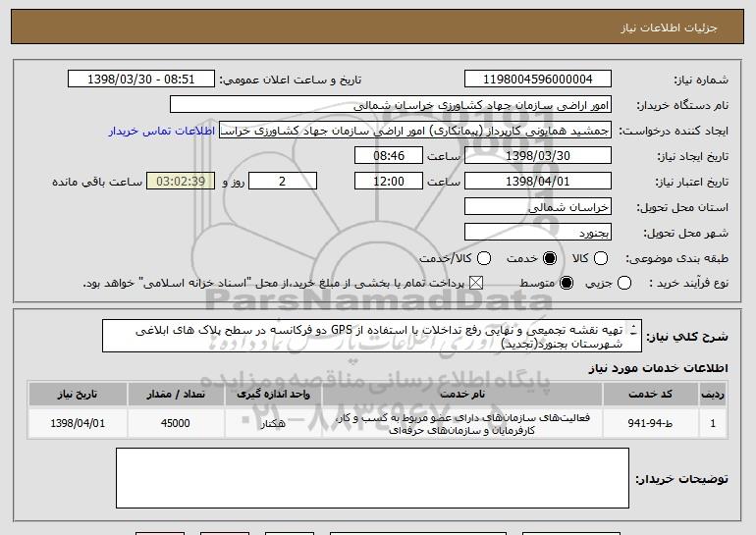Click the remaining days field showing 2
The image size is (756, 535).
tap(283, 182)
